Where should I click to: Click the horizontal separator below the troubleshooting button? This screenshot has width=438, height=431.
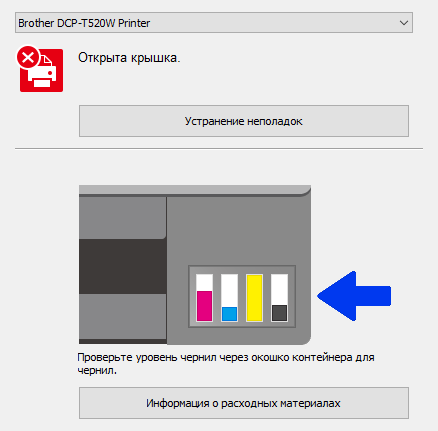pos(219,149)
